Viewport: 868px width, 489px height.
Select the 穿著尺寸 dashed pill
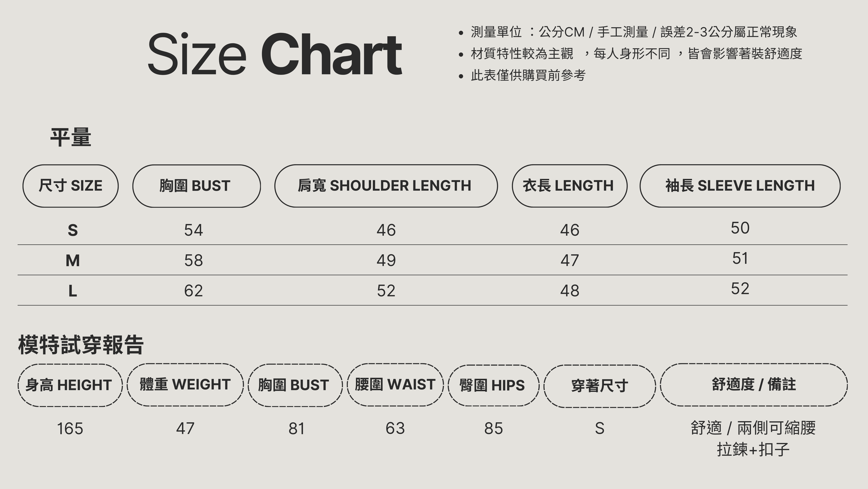click(x=599, y=386)
